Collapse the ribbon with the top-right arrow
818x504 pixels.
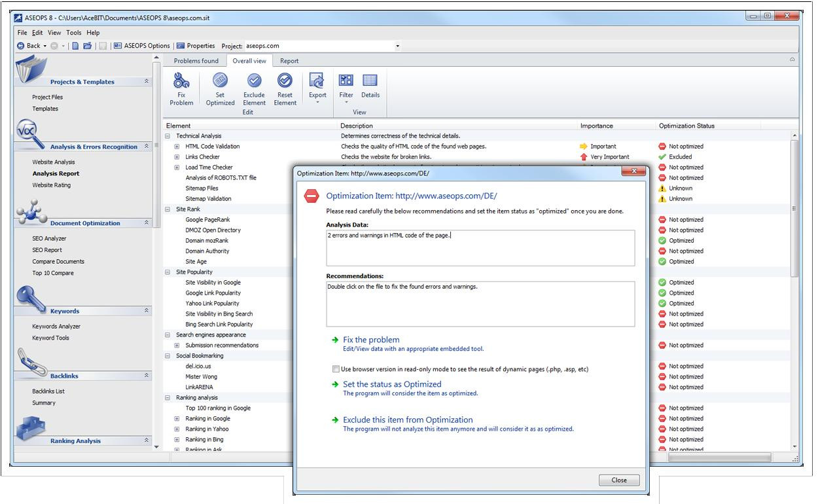point(792,60)
